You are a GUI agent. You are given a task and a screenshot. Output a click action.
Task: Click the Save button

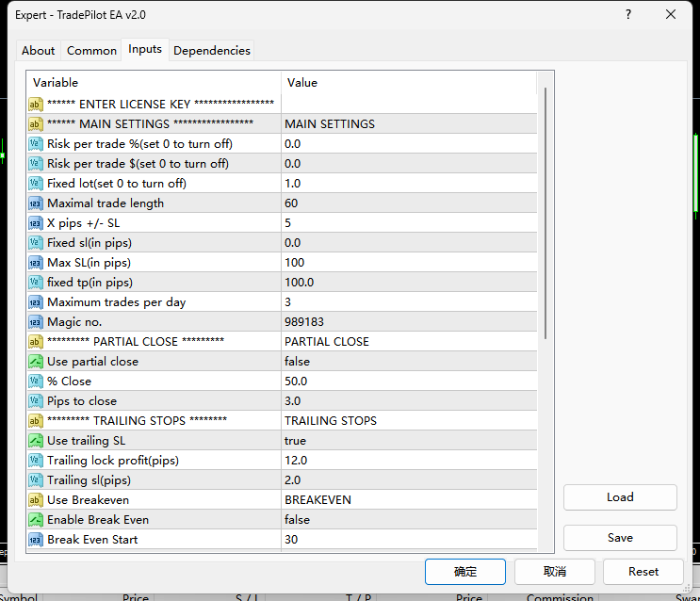click(620, 538)
